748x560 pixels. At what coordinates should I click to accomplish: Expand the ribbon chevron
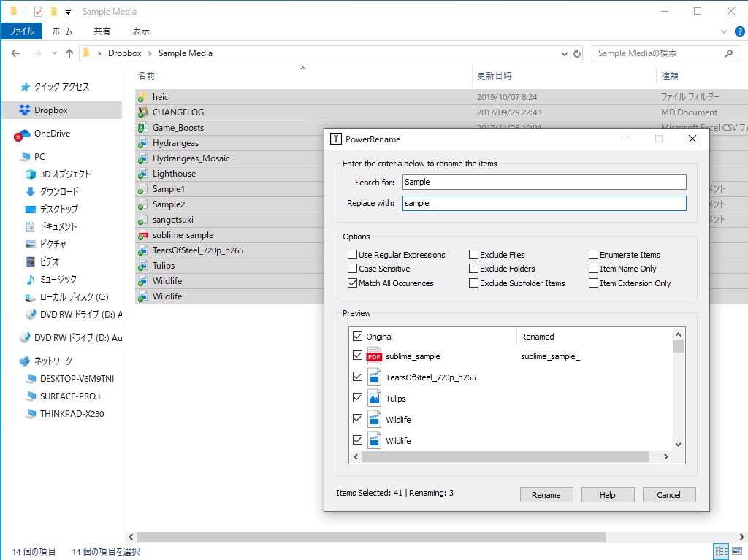(x=724, y=31)
